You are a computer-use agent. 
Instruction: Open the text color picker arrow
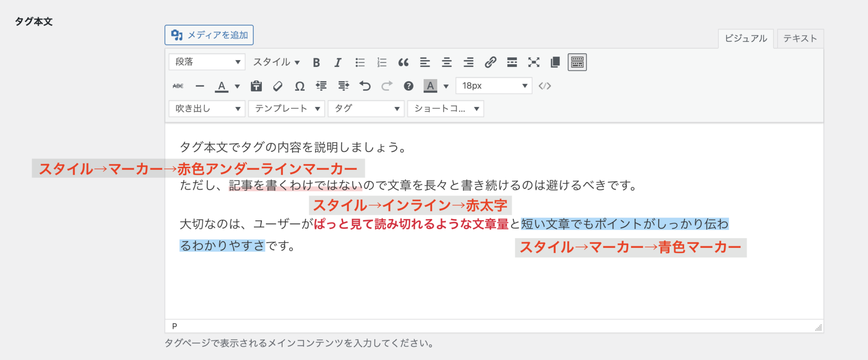click(x=237, y=86)
